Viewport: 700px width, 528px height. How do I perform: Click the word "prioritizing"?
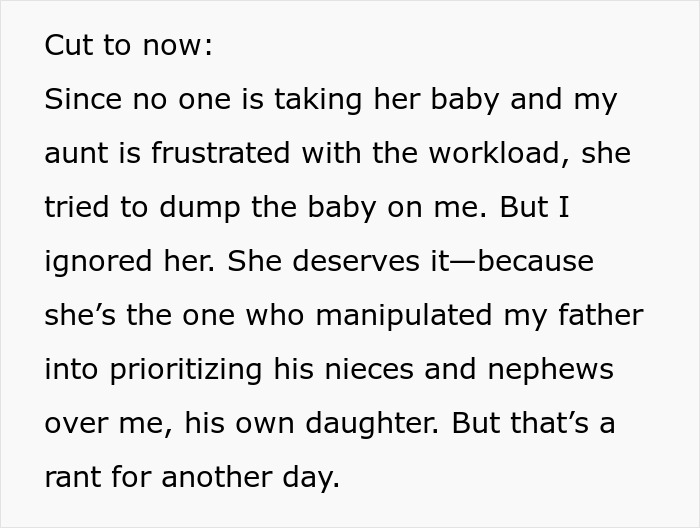[x=191, y=370]
